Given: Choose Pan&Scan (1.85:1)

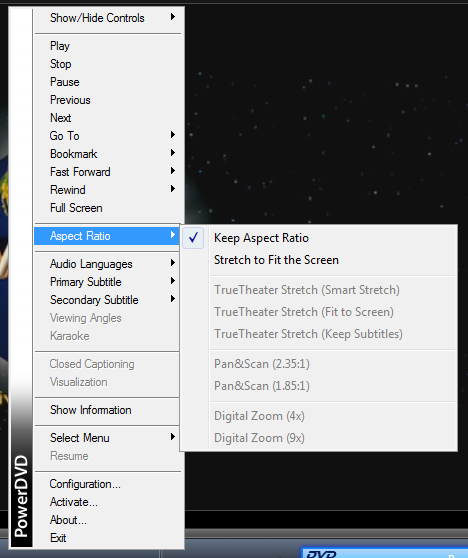Looking at the screenshot, I should point(319,386).
